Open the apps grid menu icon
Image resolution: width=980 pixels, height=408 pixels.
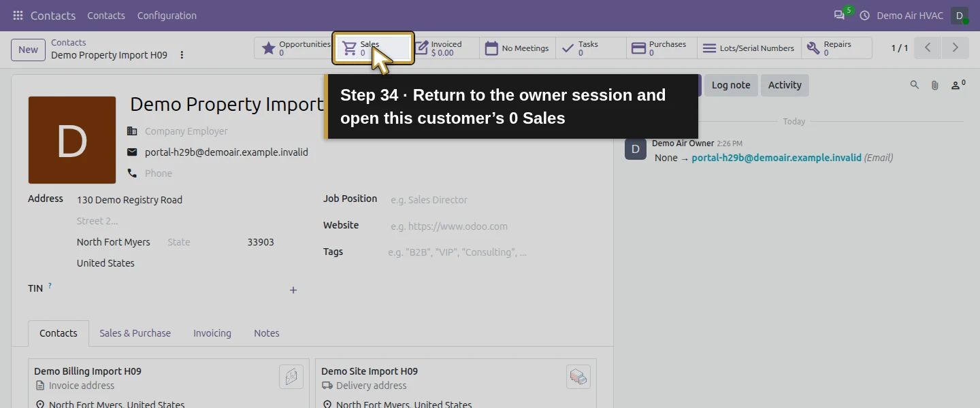(18, 15)
